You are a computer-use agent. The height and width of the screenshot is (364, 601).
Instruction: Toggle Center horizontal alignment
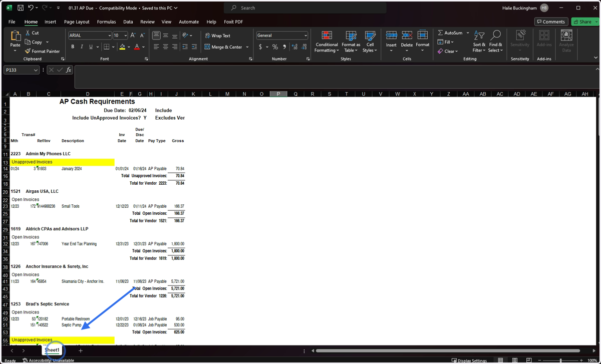(x=165, y=47)
